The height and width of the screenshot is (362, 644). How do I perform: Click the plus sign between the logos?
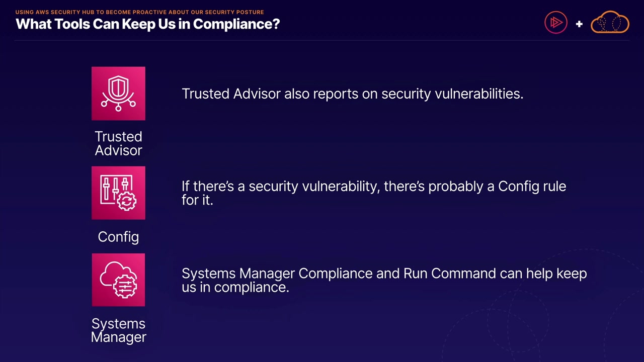pos(579,24)
